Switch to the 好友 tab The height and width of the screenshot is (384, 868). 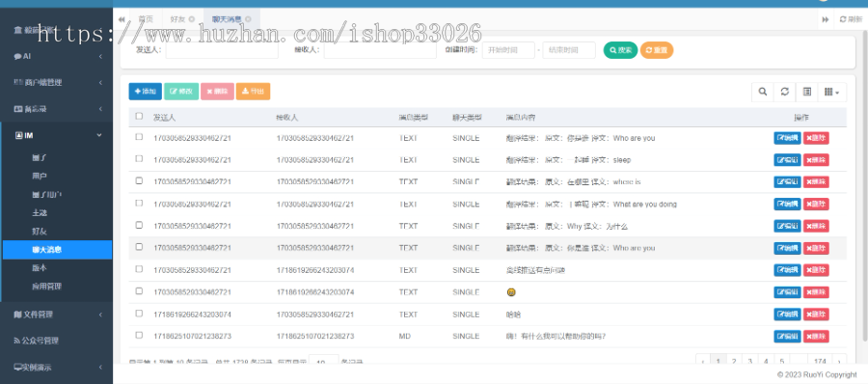pyautogui.click(x=181, y=19)
